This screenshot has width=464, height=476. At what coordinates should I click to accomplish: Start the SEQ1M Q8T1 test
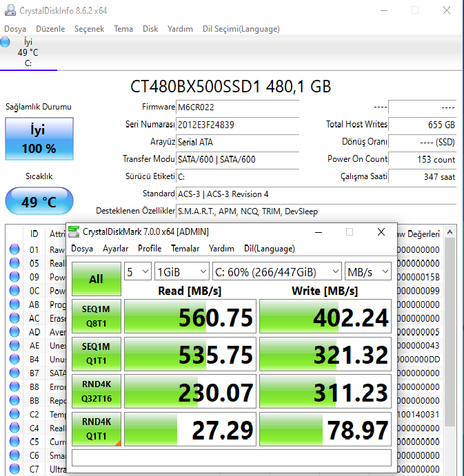tap(96, 315)
